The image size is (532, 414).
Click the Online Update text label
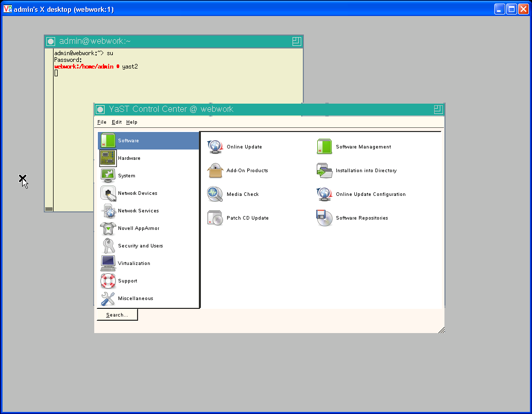click(244, 147)
